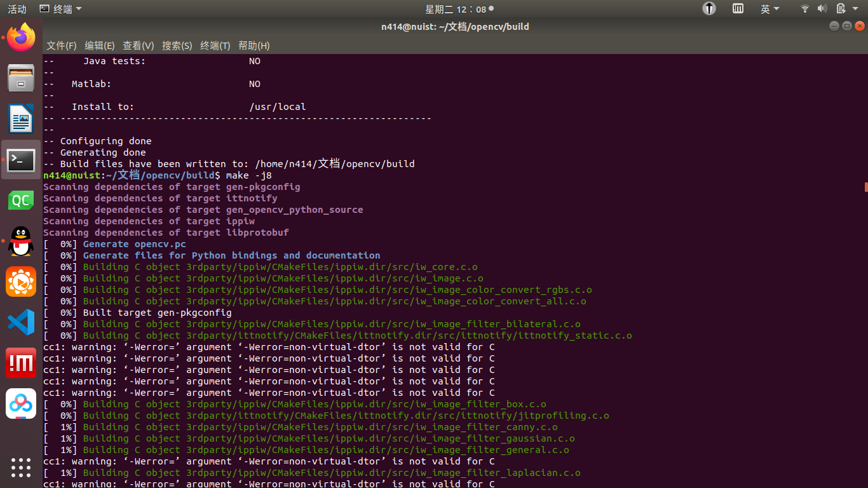Click the "Configuring done" line
Screen dimensions: 868x488
(x=97, y=141)
